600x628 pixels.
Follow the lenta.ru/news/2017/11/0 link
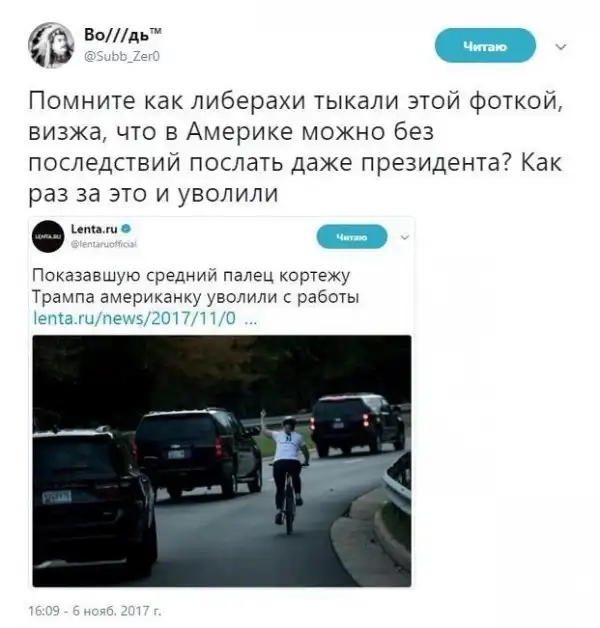[x=134, y=318]
